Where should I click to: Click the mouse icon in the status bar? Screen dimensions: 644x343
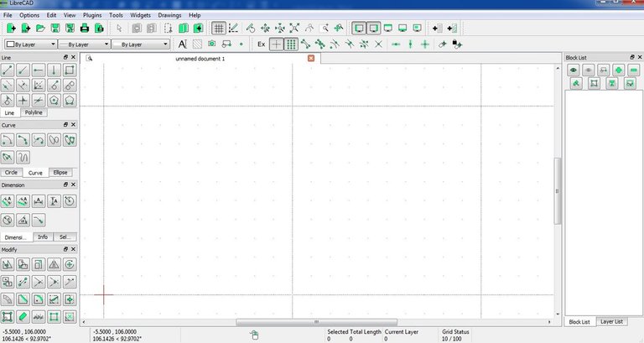[254, 335]
